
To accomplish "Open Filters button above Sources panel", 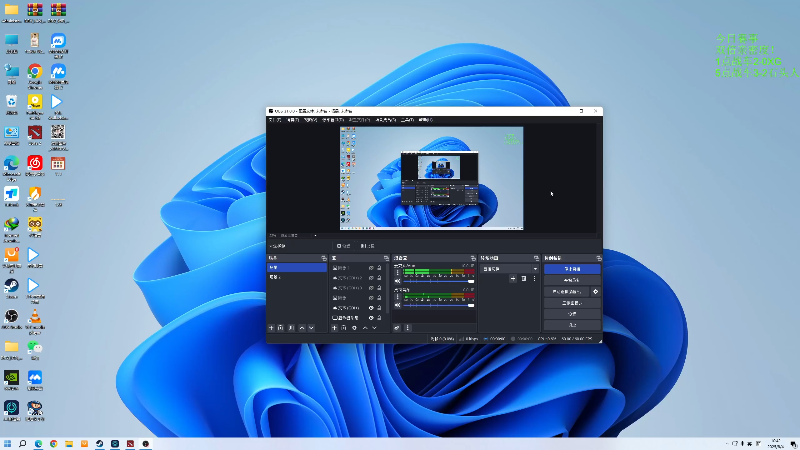I will [x=367, y=246].
